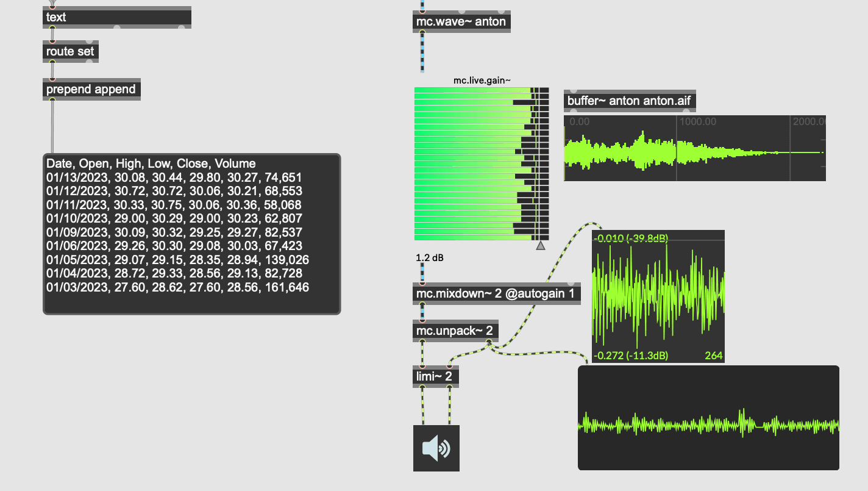This screenshot has width=868, height=491.
Task: Click the row dated 01/13/2023
Action: tap(174, 177)
